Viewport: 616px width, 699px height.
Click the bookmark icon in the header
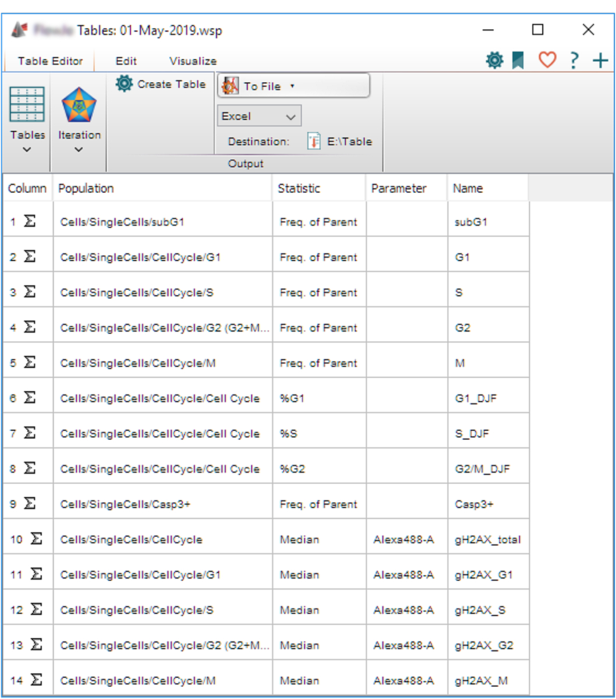518,60
